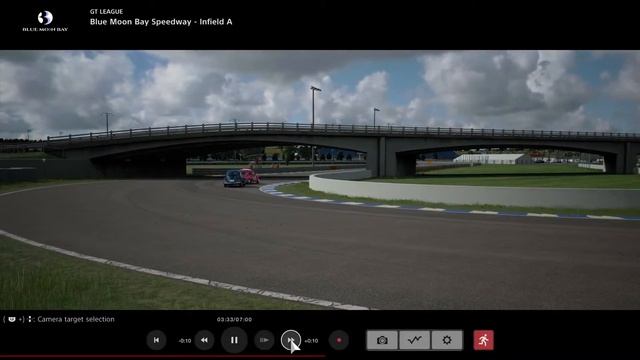Screen dimensions: 640x360
Task: Click the replay time counter 03:33/07:00
Action: (x=234, y=319)
